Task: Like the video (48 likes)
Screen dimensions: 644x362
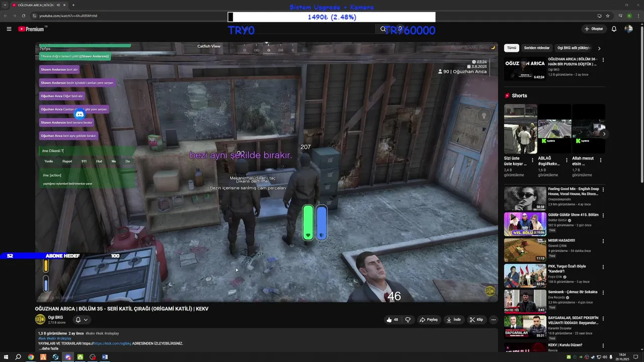Action: (x=392, y=320)
